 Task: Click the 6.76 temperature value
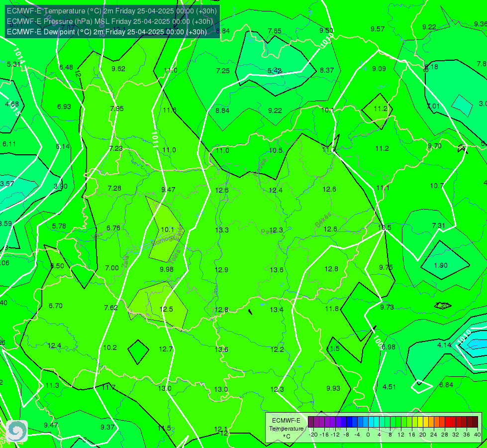(113, 228)
